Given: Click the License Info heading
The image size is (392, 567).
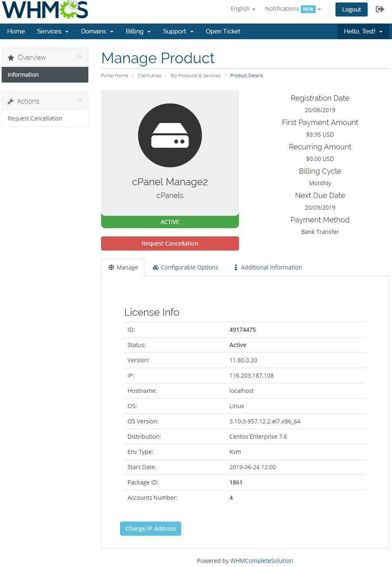Looking at the screenshot, I should tap(152, 312).
